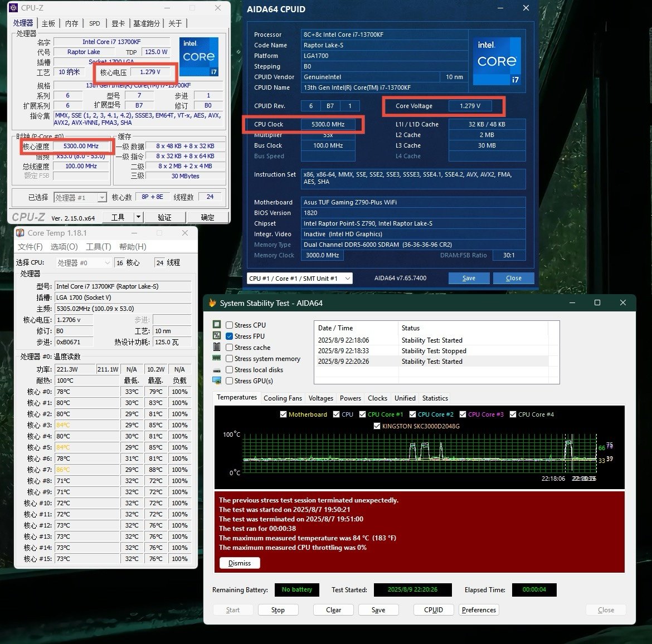This screenshot has height=644, width=652.
Task: Click the CPU-Z 验证 button
Action: point(164,217)
